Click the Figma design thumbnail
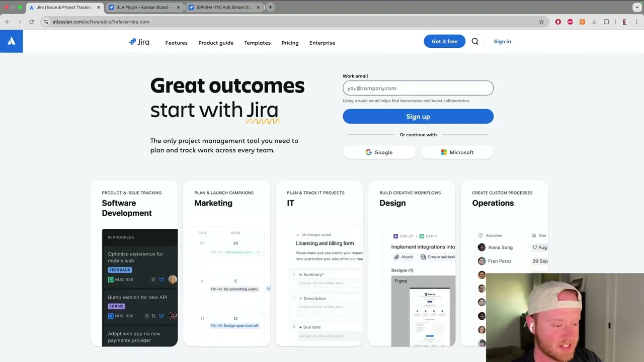 click(423, 311)
